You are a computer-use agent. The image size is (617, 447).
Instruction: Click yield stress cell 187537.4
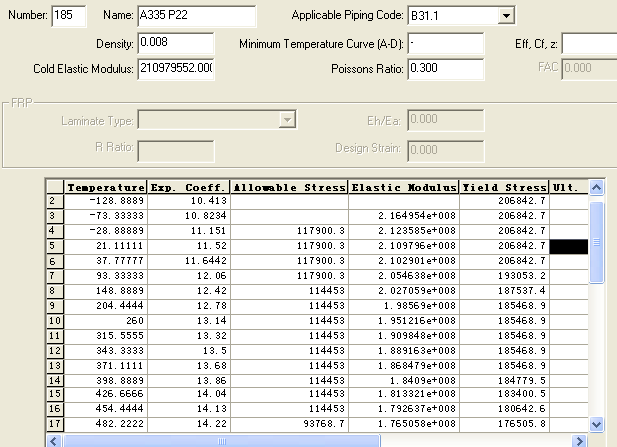(x=504, y=291)
